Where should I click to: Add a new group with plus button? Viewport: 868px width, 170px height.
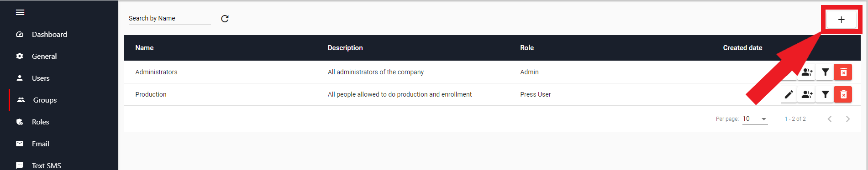[841, 20]
